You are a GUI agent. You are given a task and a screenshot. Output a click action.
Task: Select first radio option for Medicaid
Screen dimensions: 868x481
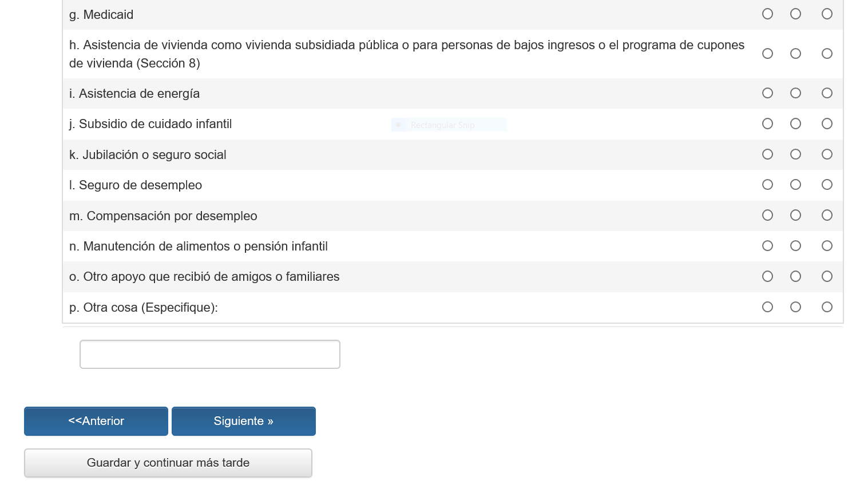(767, 14)
